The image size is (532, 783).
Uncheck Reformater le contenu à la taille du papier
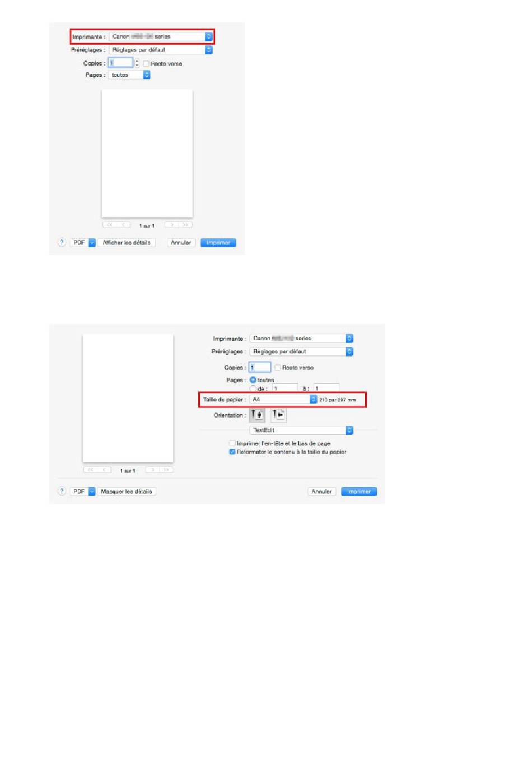click(232, 452)
